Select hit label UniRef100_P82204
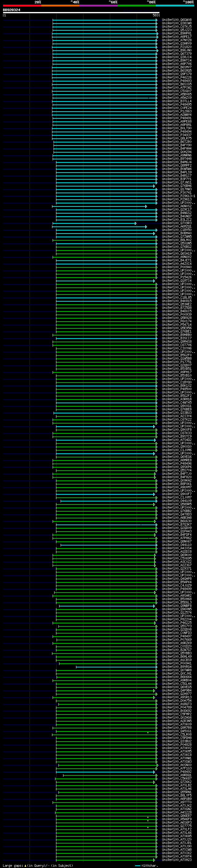Image resolution: width=197 pixels, height=868 pixels. point(177,619)
